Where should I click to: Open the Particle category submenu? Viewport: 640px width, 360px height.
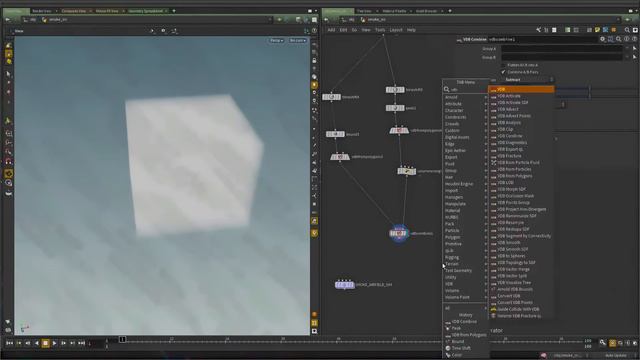click(452, 231)
